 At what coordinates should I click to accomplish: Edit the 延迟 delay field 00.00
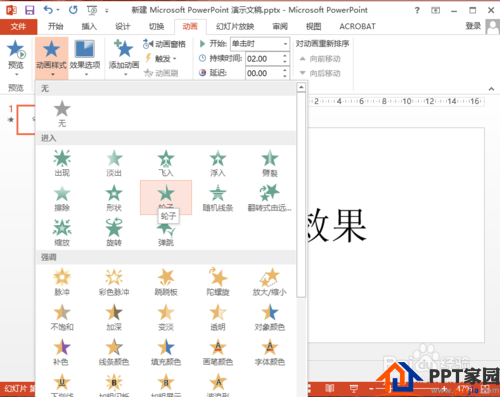point(263,73)
